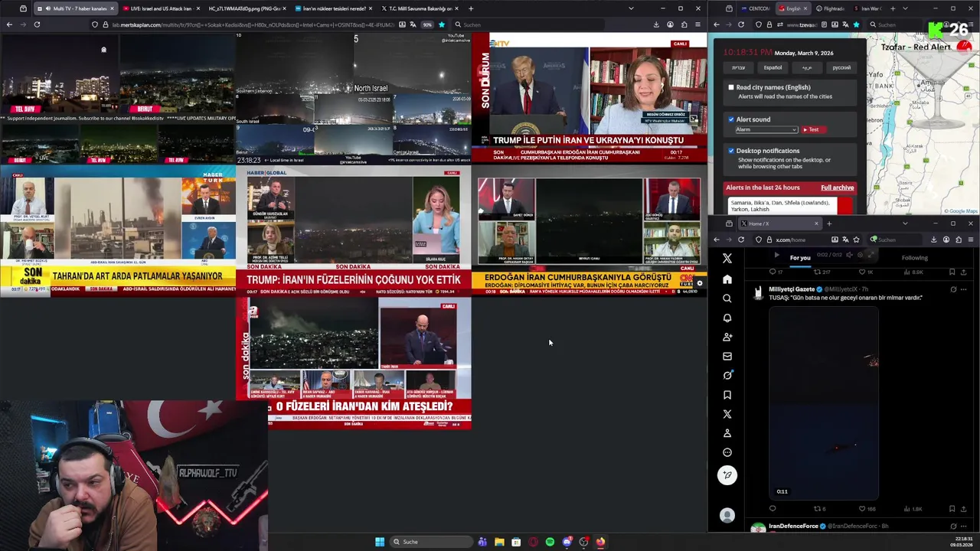The width and height of the screenshot is (980, 551).
Task: Switch to T.C. Millî Savunma Bakanlığı tab
Action: click(x=421, y=8)
